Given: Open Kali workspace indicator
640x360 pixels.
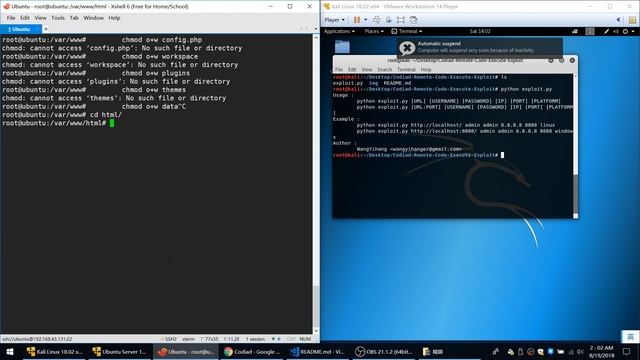Looking at the screenshot, I should click(x=590, y=31).
